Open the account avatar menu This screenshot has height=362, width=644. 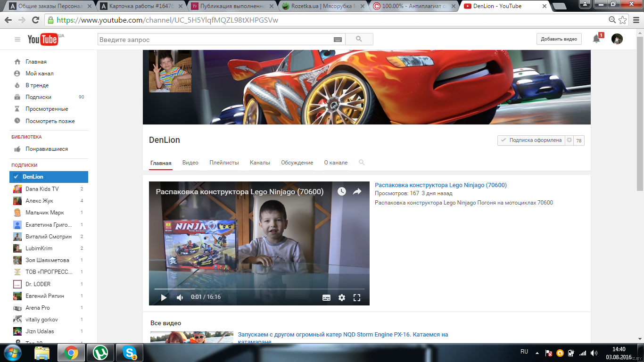tap(617, 39)
